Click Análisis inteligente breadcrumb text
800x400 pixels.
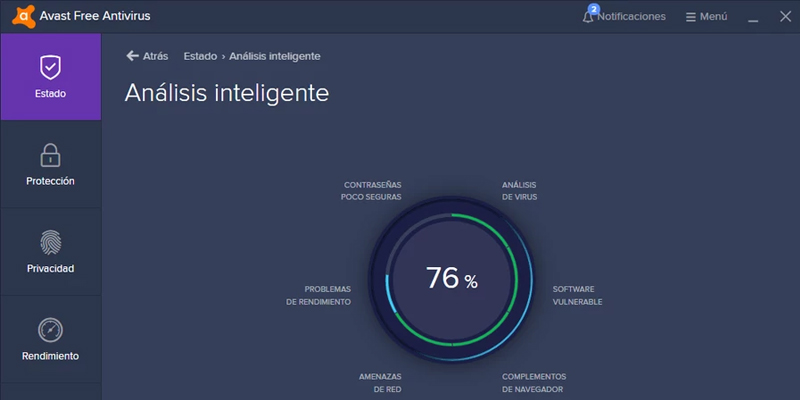click(274, 56)
